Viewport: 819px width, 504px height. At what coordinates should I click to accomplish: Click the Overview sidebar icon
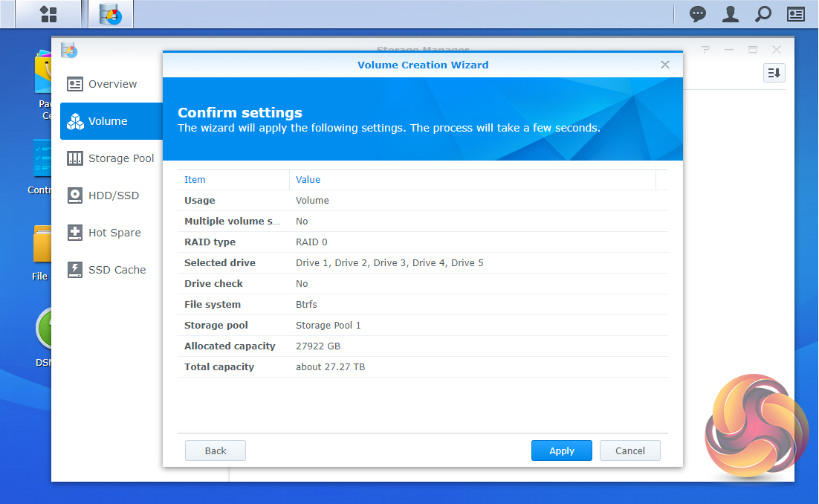(75, 84)
